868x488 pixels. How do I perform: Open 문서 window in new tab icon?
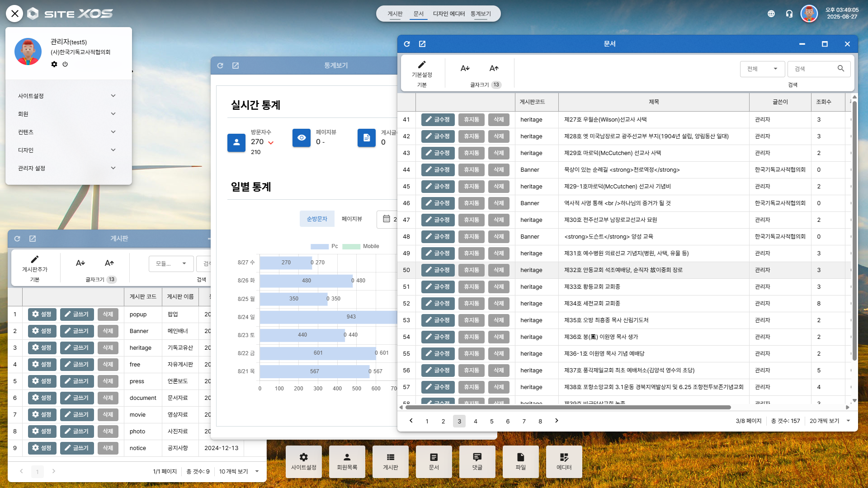click(422, 44)
